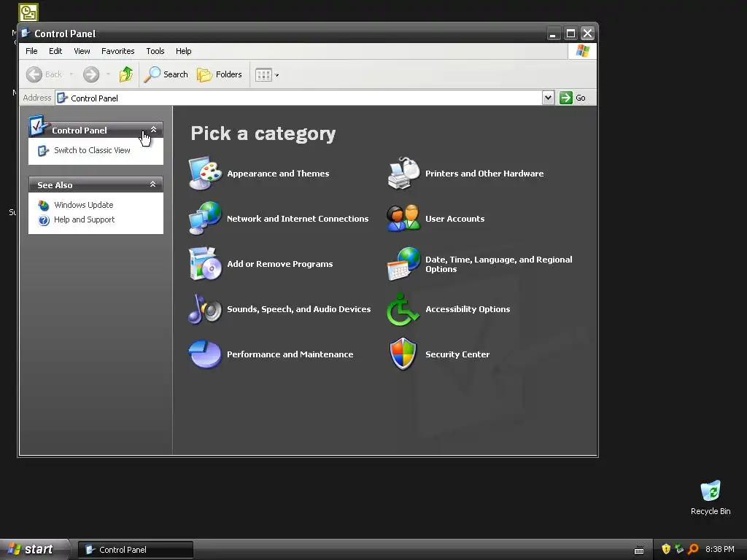Screen dimensions: 747x560
Task: Open the Edit menu
Action: [x=55, y=51]
